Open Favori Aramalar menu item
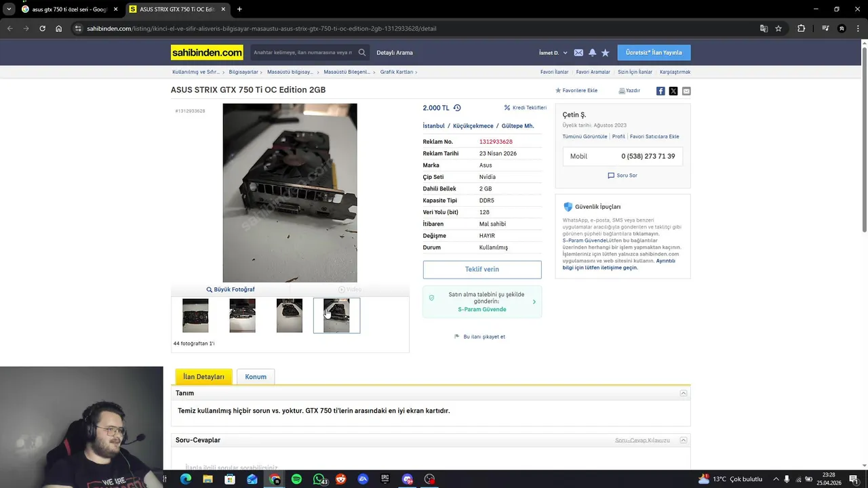The image size is (868, 488). (x=593, y=72)
